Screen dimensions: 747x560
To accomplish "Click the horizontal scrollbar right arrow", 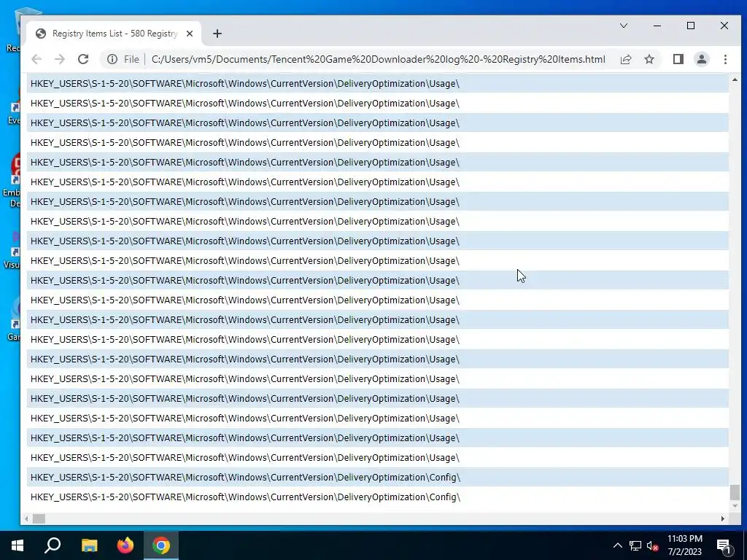I will click(723, 518).
